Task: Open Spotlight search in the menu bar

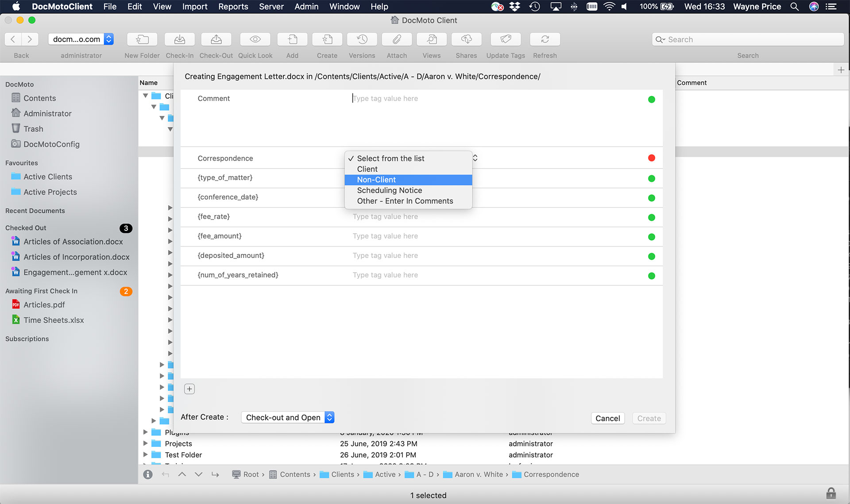Action: (795, 7)
